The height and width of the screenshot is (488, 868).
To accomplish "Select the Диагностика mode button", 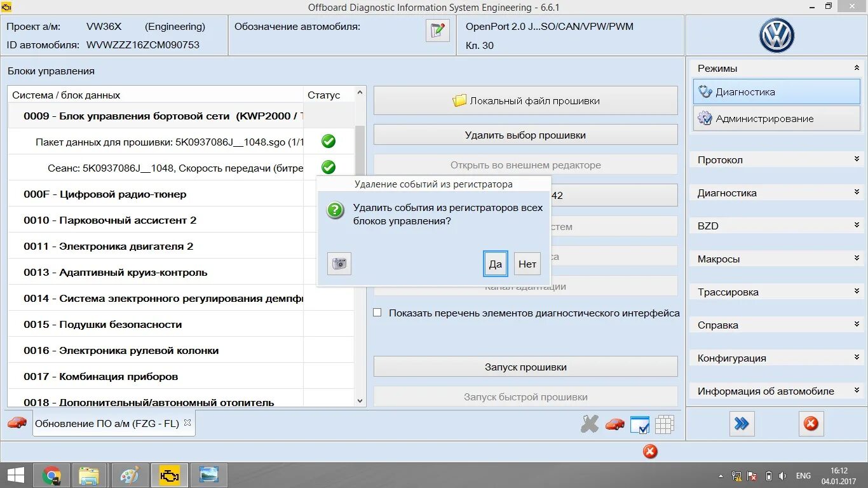I will [x=776, y=91].
